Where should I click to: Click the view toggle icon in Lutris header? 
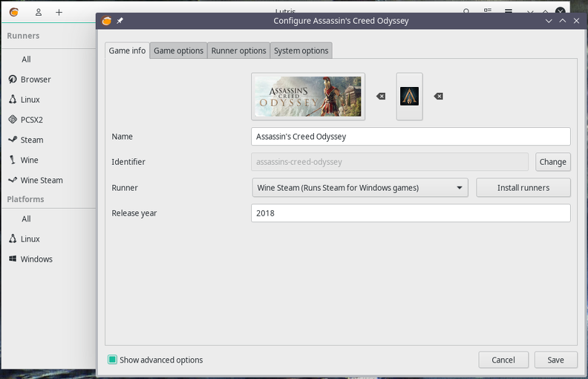click(488, 11)
